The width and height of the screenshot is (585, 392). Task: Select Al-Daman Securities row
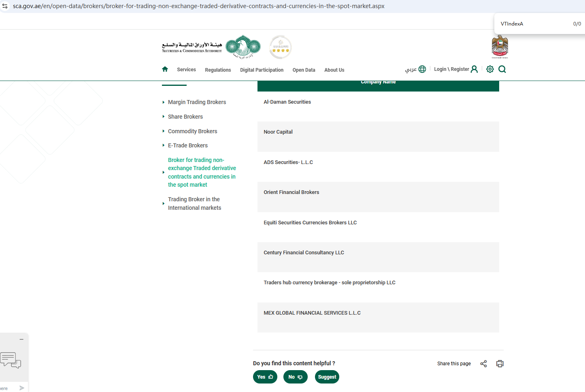(378, 107)
